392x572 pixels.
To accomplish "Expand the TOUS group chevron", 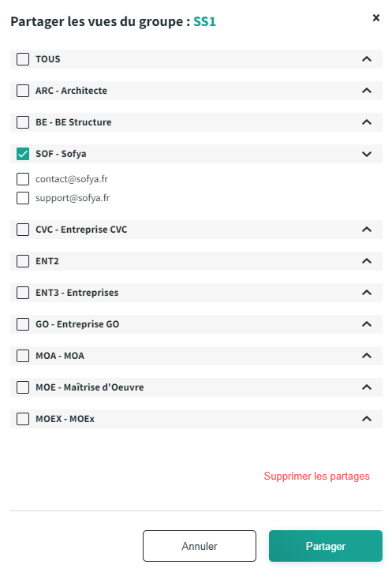I will click(x=367, y=59).
